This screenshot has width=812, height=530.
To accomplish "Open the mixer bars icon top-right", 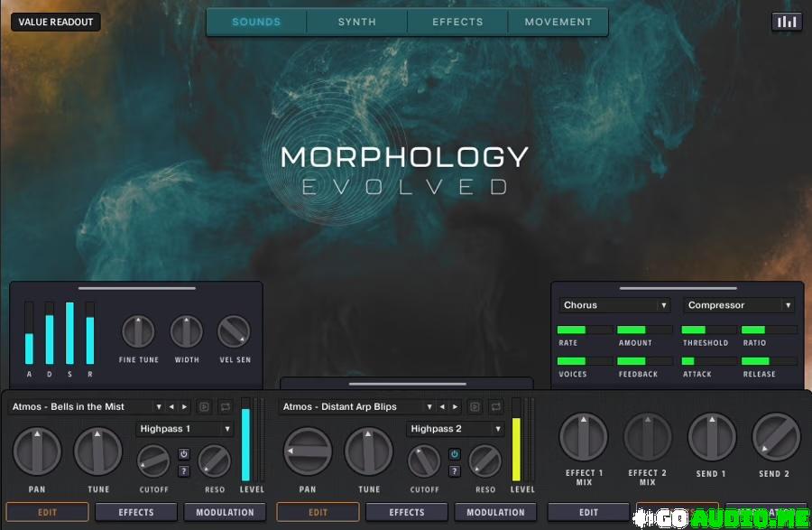I will (x=787, y=22).
